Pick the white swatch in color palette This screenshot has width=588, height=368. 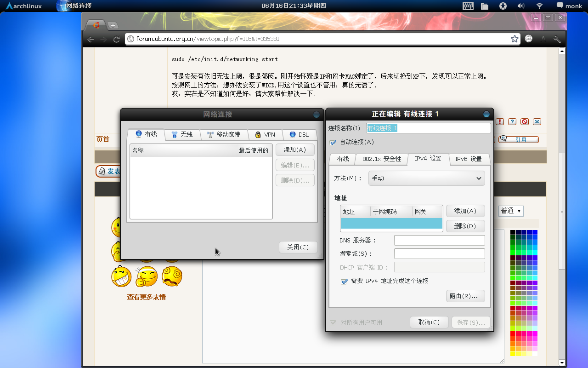pos(535,353)
